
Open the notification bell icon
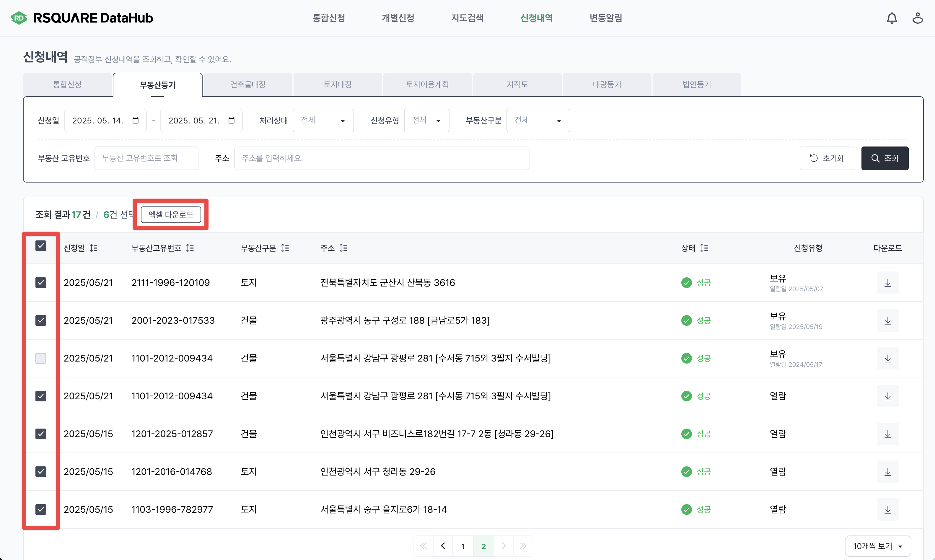coord(891,18)
